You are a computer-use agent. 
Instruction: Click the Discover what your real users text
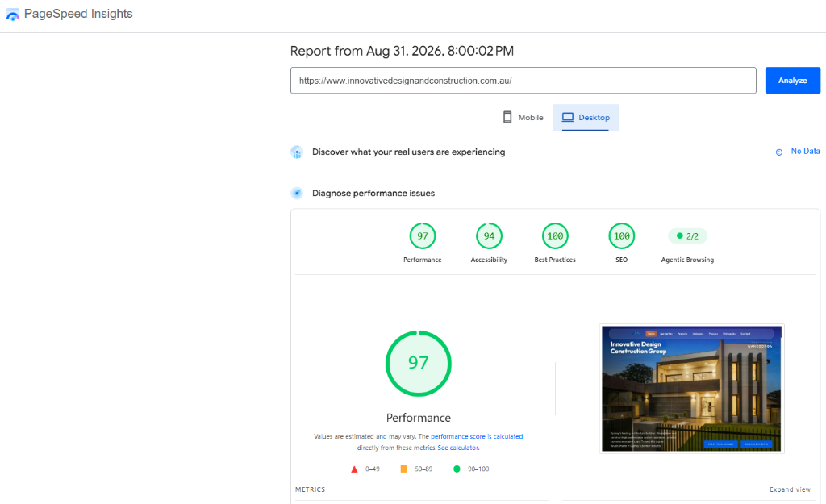click(x=408, y=152)
